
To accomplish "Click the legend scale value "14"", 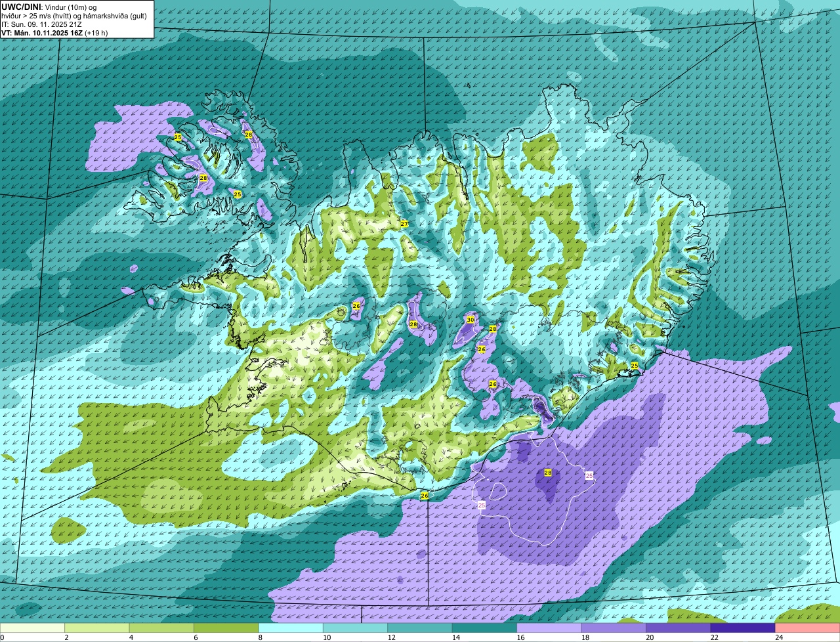I will [456, 637].
